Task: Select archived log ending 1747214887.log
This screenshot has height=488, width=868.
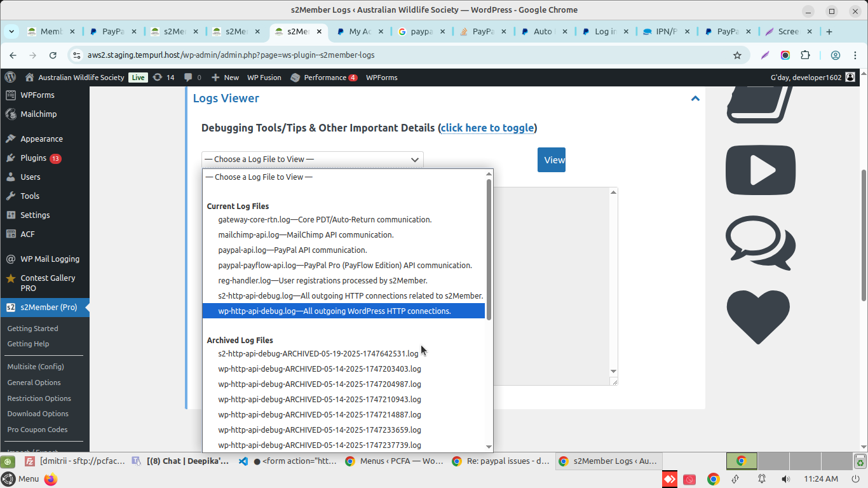Action: (x=344, y=414)
